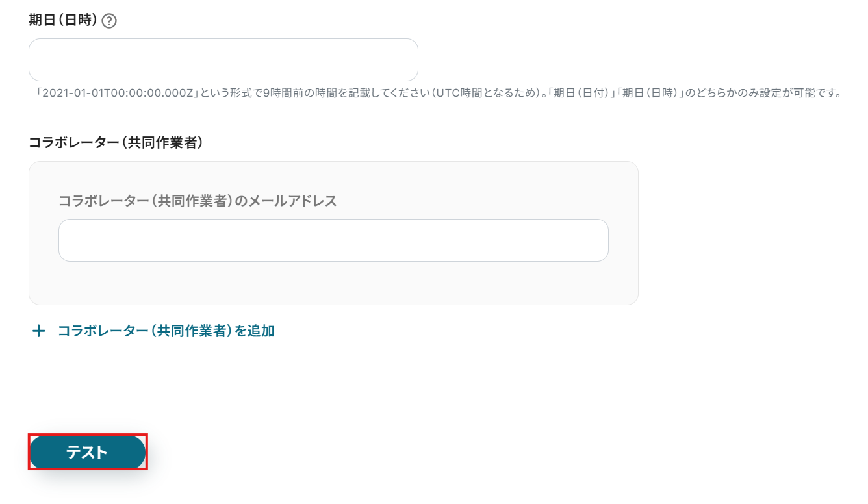Add another collaborator row via the plus sign
This screenshot has width=868, height=504.
[x=39, y=331]
